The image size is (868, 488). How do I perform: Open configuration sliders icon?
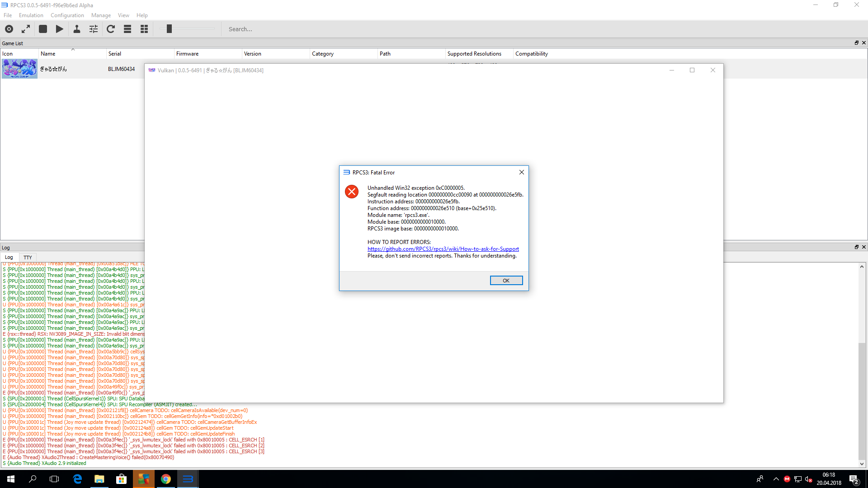point(94,29)
